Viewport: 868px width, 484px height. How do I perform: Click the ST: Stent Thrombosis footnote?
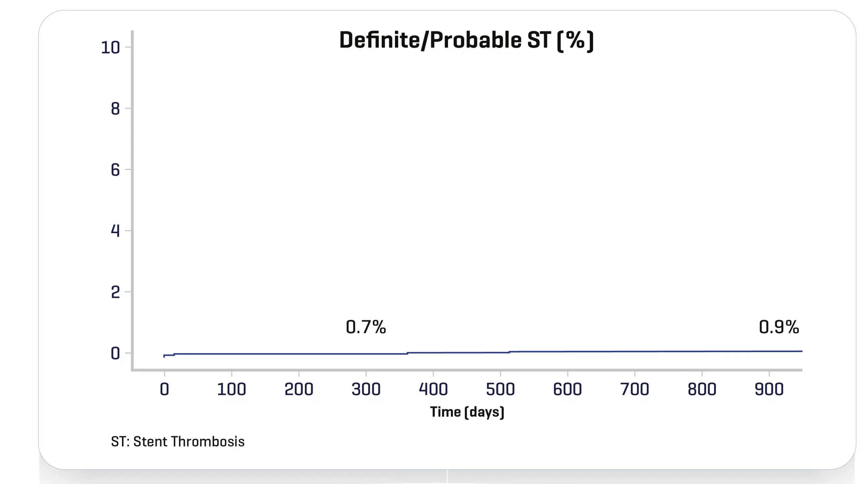(178, 442)
